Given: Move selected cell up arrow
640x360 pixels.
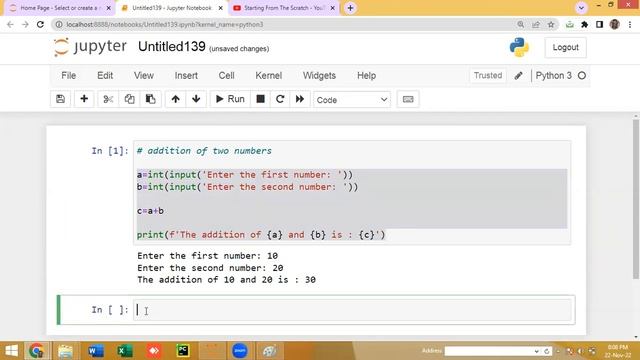Looking at the screenshot, I should (x=176, y=99).
